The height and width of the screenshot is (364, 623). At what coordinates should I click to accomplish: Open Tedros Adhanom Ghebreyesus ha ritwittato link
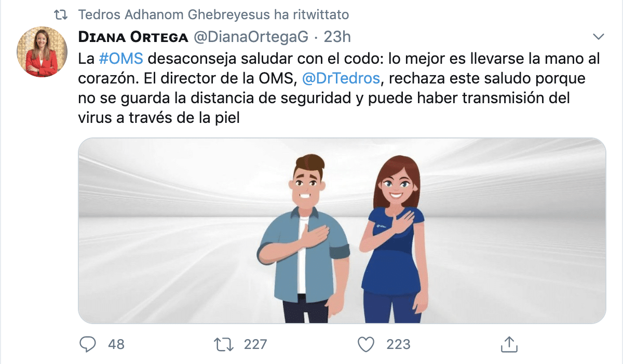pyautogui.click(x=214, y=15)
